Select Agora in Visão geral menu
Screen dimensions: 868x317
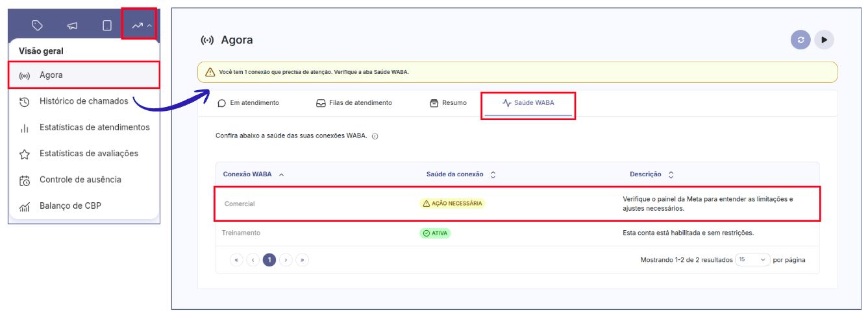pos(51,75)
